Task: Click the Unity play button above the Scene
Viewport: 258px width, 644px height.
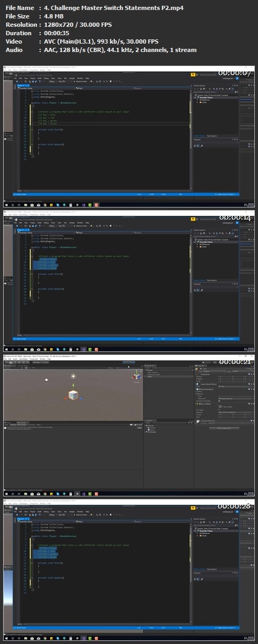Action: point(125,362)
